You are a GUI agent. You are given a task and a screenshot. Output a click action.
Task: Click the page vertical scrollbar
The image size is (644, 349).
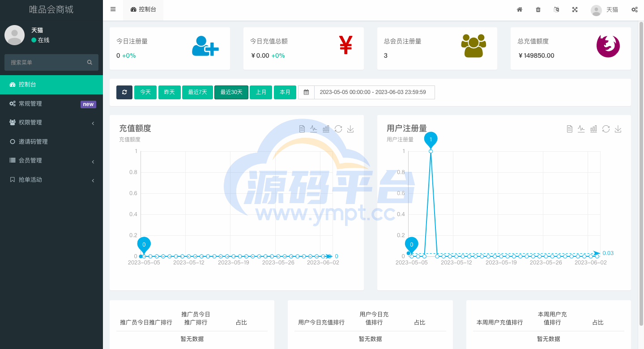tap(641, 174)
